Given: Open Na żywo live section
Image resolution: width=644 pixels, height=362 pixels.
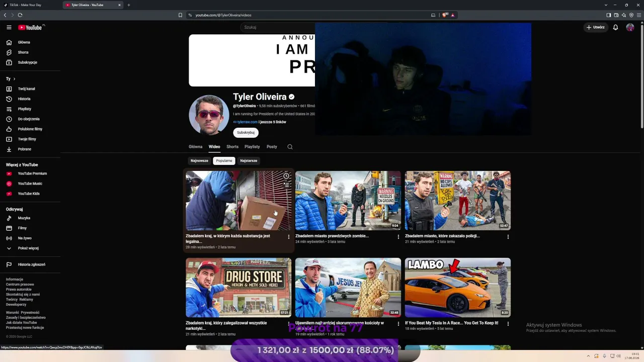Looking at the screenshot, I should (24, 238).
